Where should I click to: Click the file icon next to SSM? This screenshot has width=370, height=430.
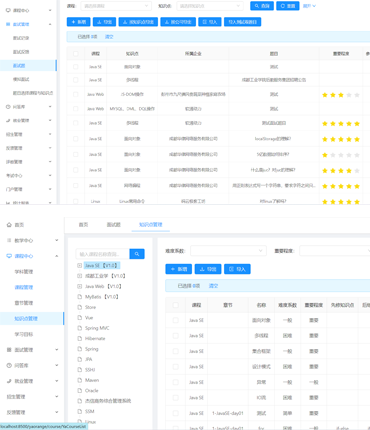(x=79, y=411)
